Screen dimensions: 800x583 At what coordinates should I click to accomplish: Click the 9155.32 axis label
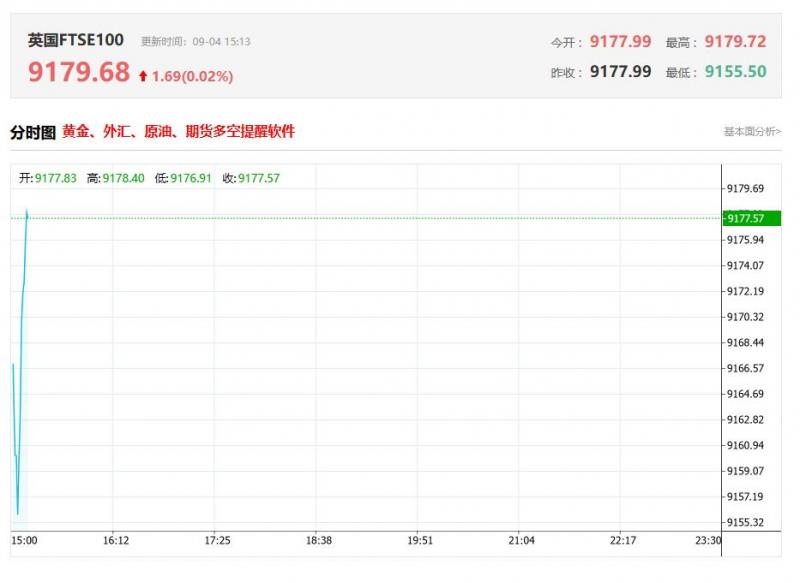click(745, 522)
